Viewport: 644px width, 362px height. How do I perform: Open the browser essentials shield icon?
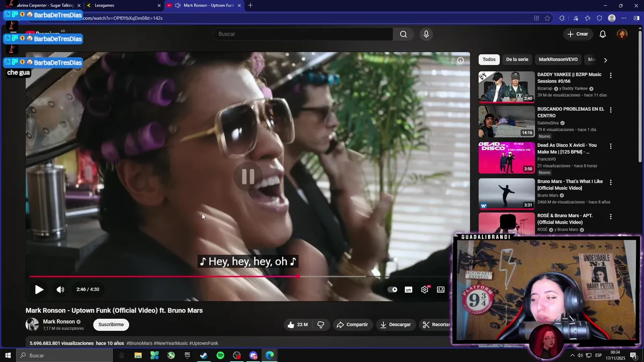(599, 18)
